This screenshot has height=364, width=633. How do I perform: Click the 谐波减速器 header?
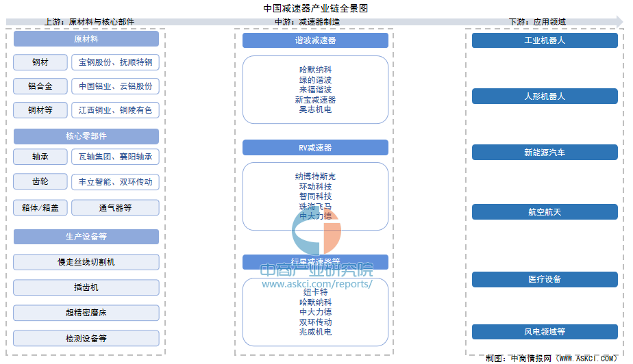(x=315, y=40)
